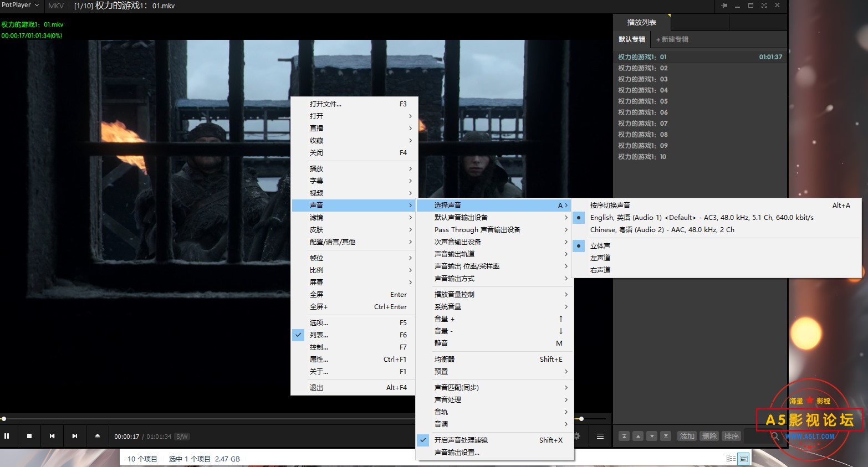Click 退出 menu entry
Image resolution: width=868 pixels, height=467 pixels.
tap(355, 388)
